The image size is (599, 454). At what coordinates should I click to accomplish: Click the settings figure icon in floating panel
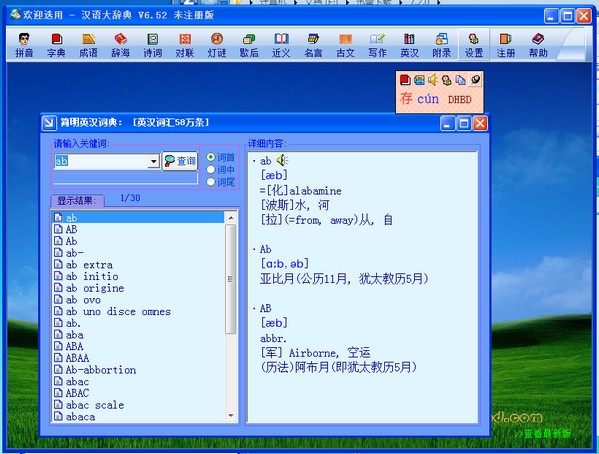click(446, 80)
